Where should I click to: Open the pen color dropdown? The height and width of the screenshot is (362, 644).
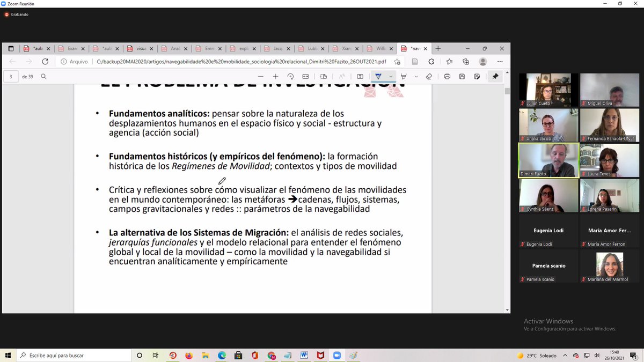point(391,76)
